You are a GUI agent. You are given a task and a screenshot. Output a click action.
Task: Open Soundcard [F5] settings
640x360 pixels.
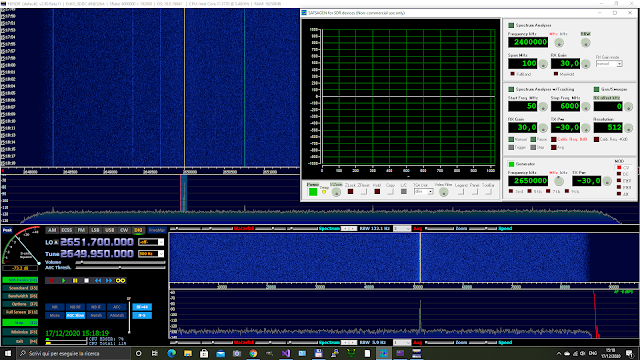(20, 288)
